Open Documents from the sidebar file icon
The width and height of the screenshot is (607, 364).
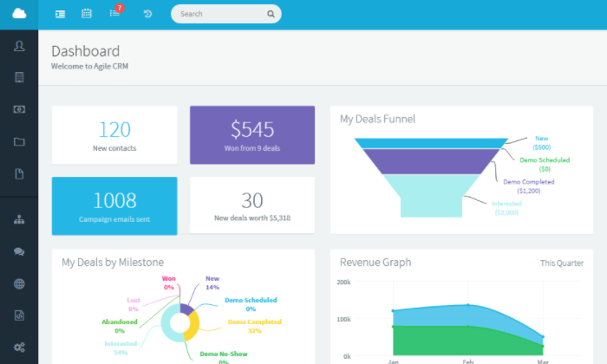pos(19,173)
